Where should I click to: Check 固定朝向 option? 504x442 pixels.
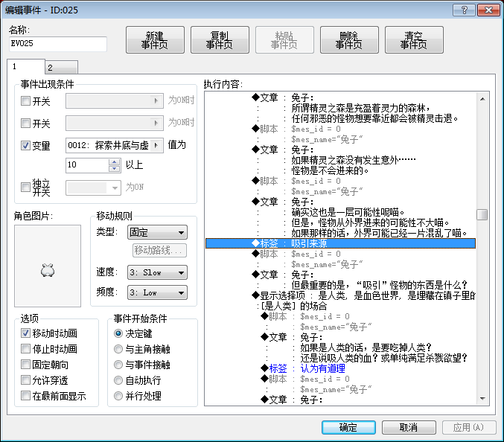pos(25,365)
